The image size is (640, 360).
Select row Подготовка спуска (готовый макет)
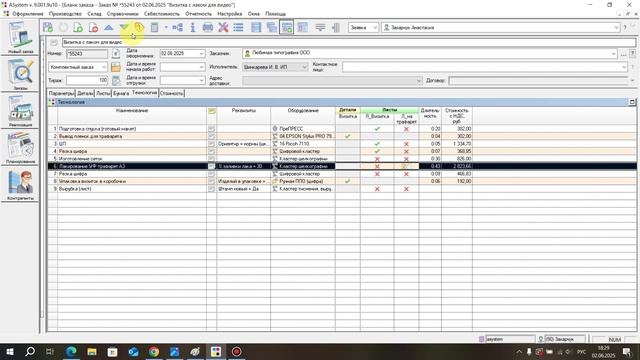coord(132,129)
